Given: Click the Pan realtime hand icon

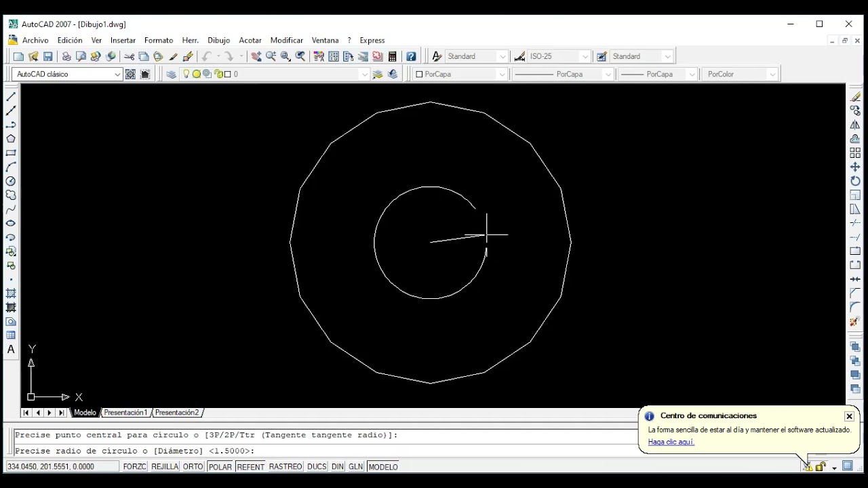Looking at the screenshot, I should pos(256,56).
